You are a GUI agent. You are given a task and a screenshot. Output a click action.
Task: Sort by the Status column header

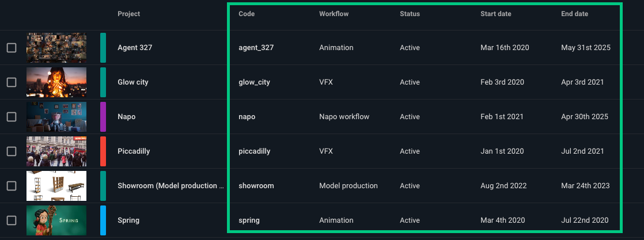coord(410,14)
